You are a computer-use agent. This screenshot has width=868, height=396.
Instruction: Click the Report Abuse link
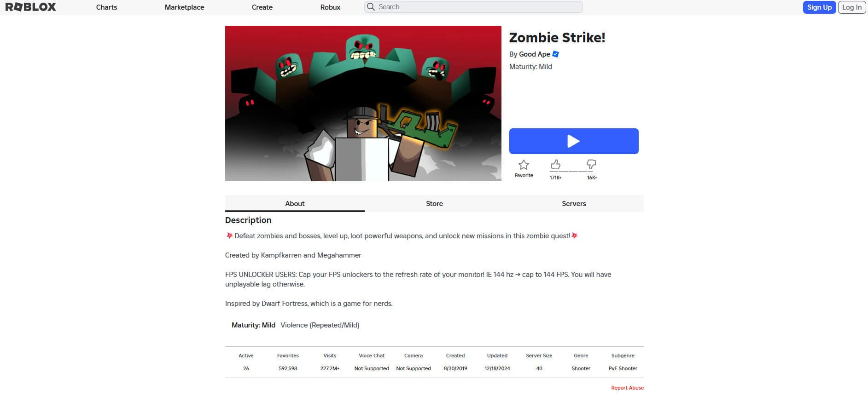coord(627,388)
